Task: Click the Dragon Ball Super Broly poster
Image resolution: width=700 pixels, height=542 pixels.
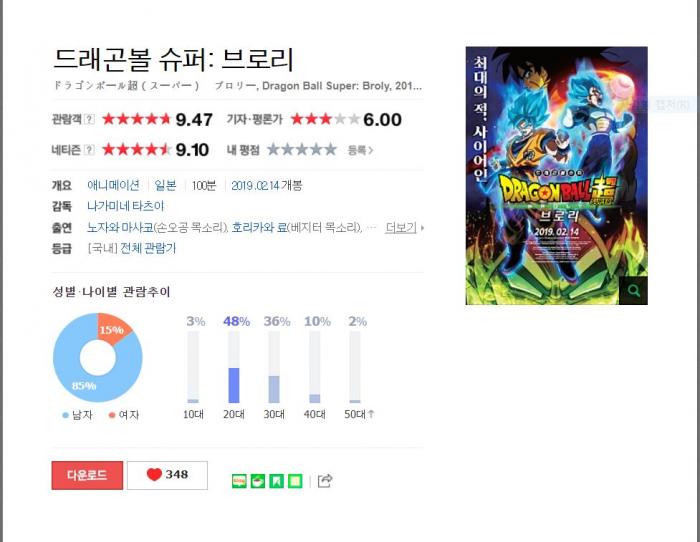Action: (x=556, y=175)
